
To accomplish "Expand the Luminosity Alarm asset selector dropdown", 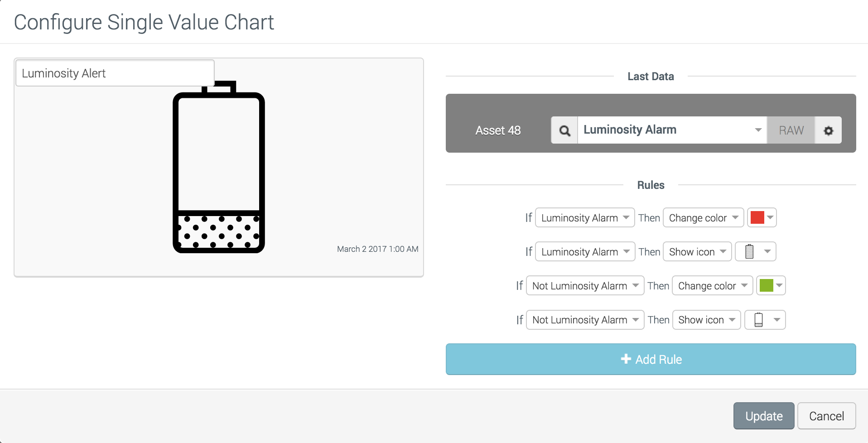I will (x=672, y=130).
